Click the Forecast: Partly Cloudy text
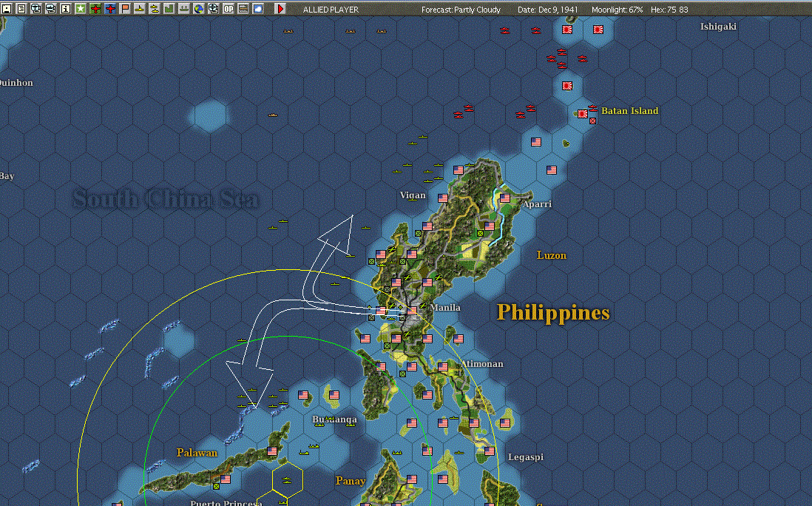Image resolution: width=812 pixels, height=506 pixels. (x=461, y=10)
